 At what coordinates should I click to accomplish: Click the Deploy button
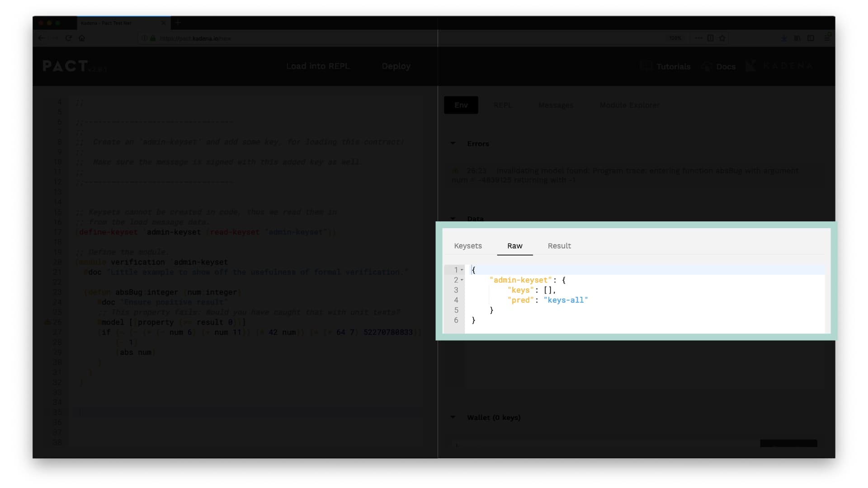tap(396, 66)
